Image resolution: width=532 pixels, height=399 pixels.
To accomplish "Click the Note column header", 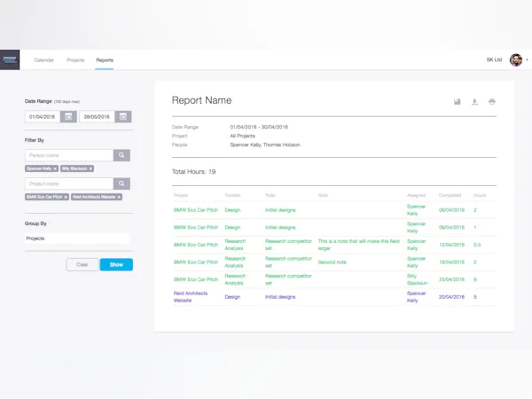I will tap(323, 195).
